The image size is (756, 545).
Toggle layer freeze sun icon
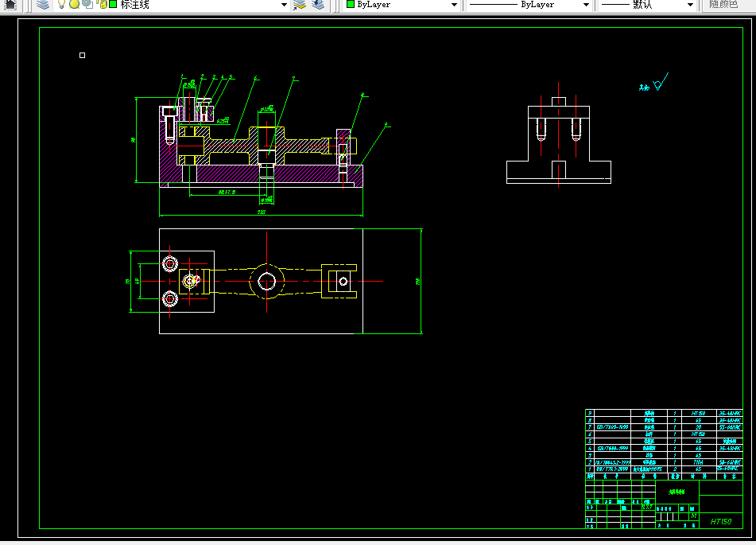point(74,4)
